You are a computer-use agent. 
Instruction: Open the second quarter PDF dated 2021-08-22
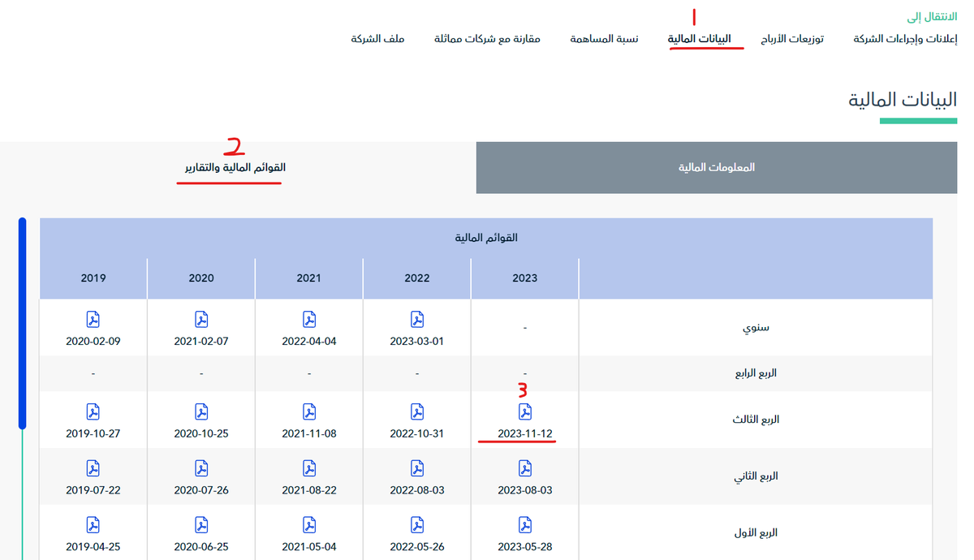(x=309, y=468)
